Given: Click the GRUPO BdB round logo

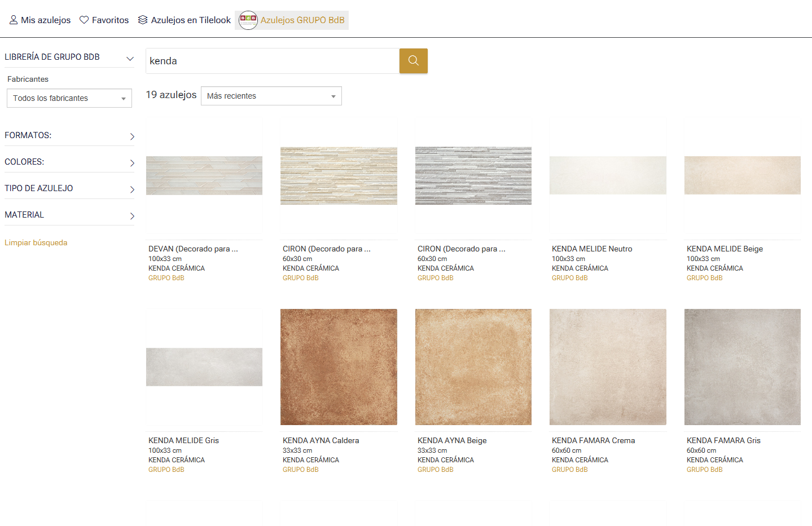Looking at the screenshot, I should (248, 20).
